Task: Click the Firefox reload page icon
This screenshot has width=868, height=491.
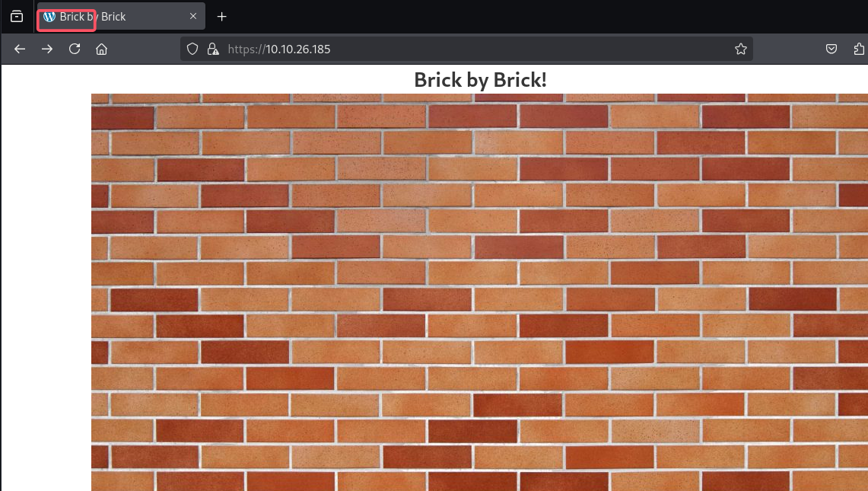Action: tap(74, 49)
